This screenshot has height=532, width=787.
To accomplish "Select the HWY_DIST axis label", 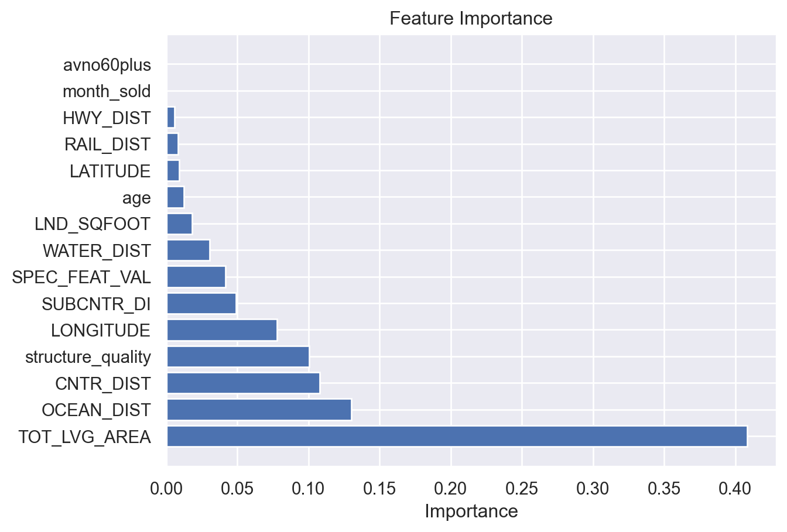I will pyautogui.click(x=107, y=118).
